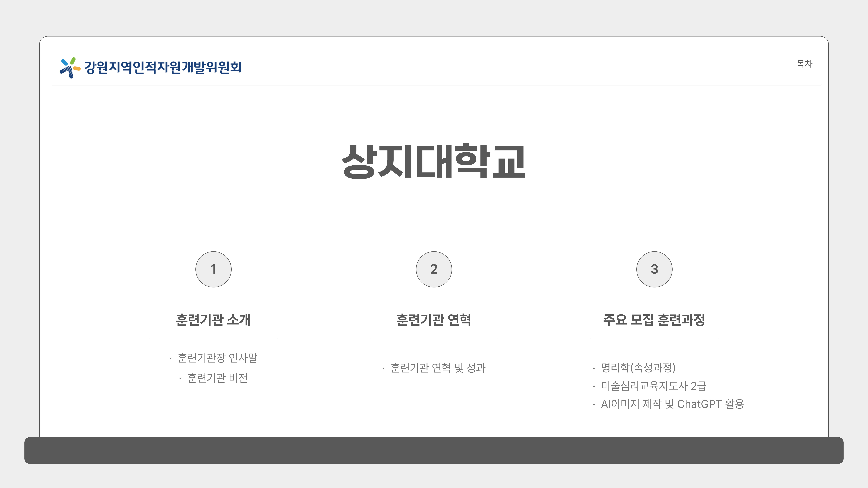Select the number 2 circle
This screenshot has width=868, height=488.
tap(434, 269)
